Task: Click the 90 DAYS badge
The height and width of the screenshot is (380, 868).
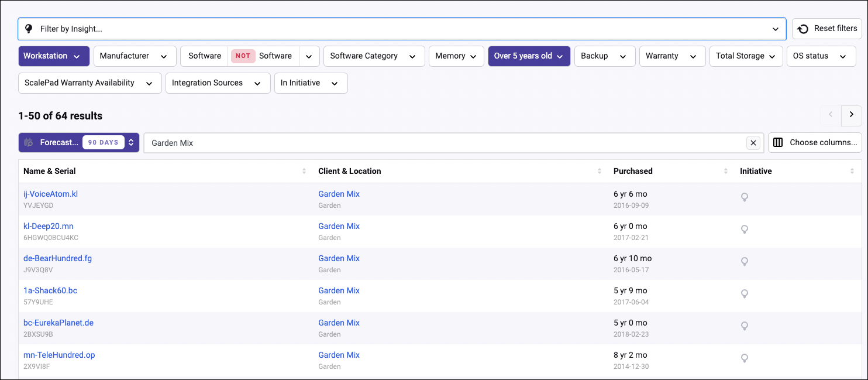Action: pos(104,142)
